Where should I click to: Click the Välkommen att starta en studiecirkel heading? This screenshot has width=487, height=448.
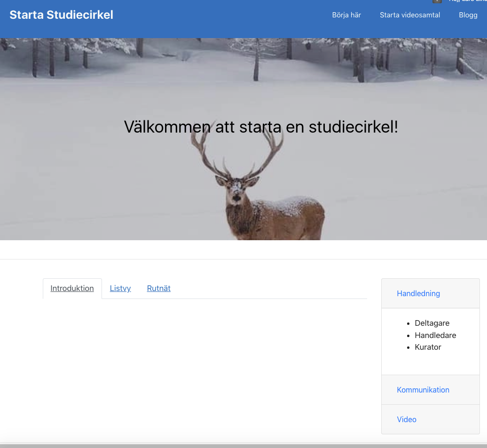click(x=261, y=127)
